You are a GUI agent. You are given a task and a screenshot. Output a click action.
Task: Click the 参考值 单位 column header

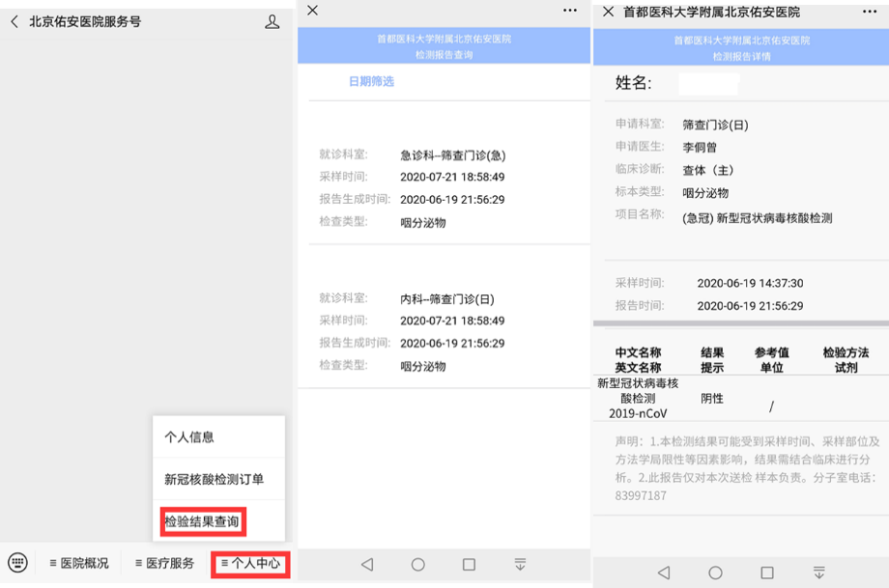(772, 360)
